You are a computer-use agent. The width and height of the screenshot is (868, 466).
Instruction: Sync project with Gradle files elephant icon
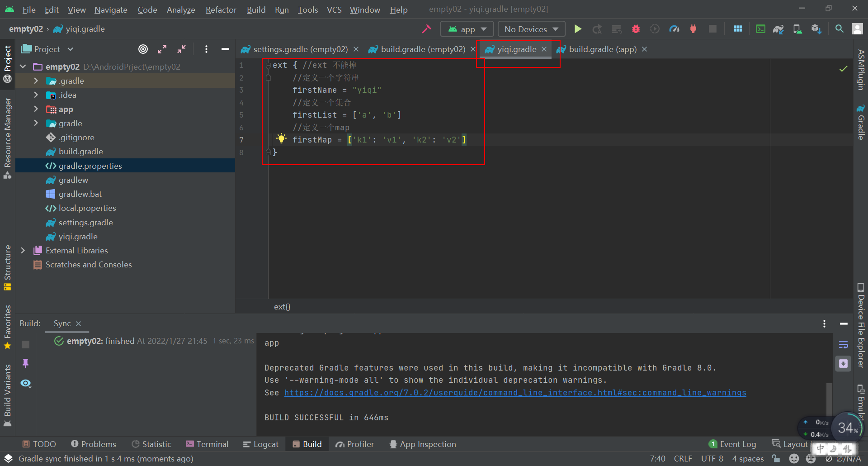(779, 29)
